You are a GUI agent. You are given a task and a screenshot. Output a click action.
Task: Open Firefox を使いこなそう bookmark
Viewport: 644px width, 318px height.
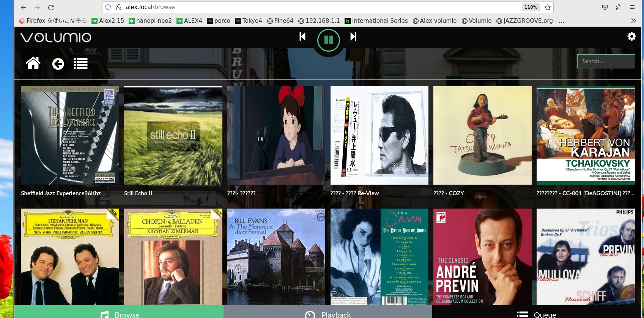[x=53, y=21]
